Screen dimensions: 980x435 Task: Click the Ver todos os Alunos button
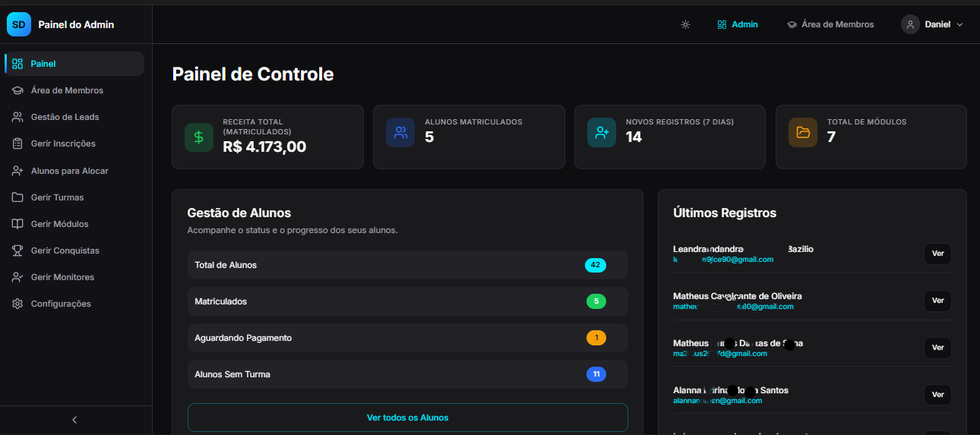pyautogui.click(x=407, y=418)
